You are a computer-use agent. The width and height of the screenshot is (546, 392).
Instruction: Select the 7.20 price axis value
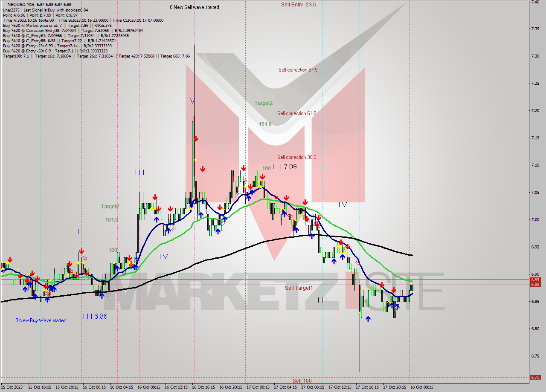[535, 111]
